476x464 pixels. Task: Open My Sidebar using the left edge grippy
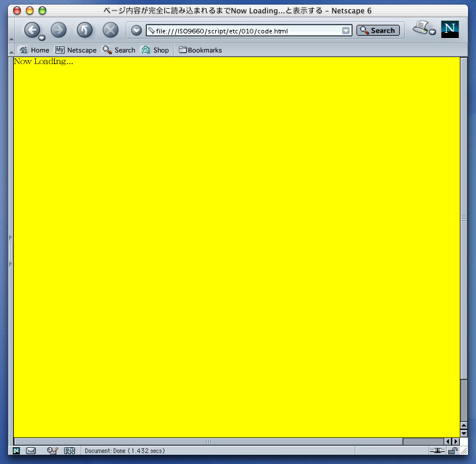[11, 251]
